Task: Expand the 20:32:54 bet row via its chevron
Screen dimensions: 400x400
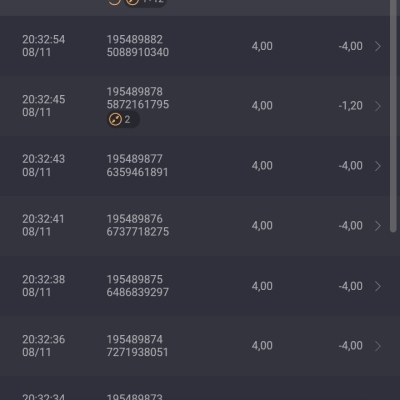Action: pos(378,46)
